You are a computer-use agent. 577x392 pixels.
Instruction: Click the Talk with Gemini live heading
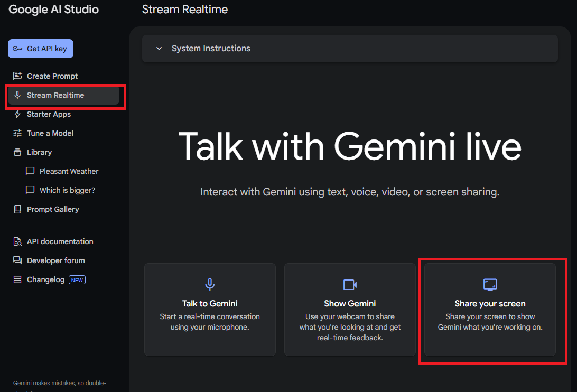350,146
